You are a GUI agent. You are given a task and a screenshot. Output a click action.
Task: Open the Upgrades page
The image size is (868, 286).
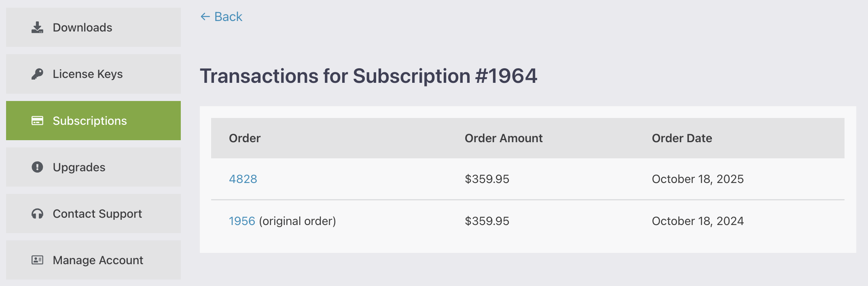[79, 167]
